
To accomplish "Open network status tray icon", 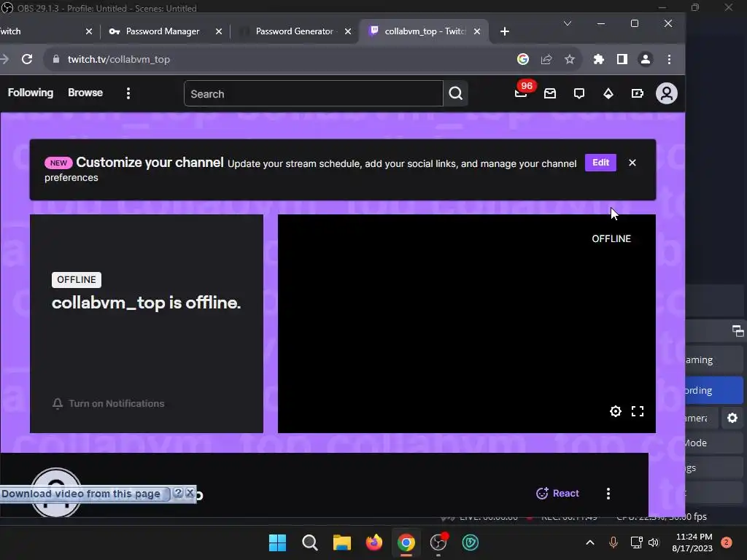I will [636, 542].
